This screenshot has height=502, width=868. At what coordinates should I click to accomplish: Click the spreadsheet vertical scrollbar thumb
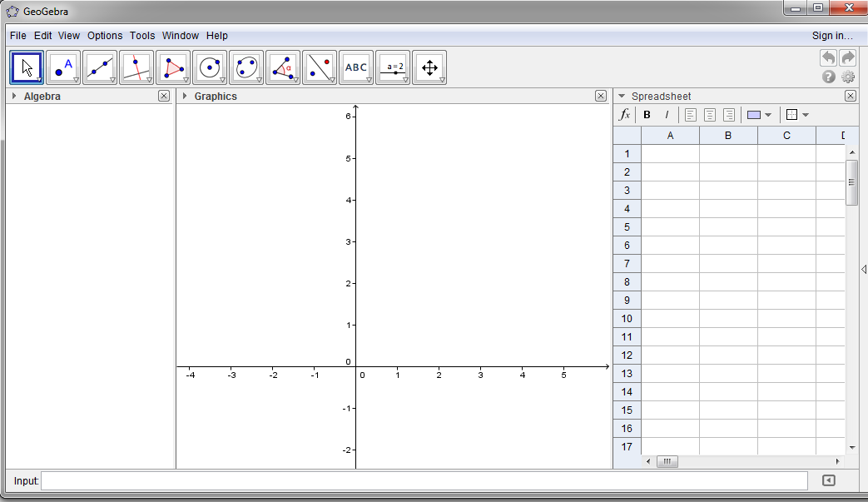851,182
